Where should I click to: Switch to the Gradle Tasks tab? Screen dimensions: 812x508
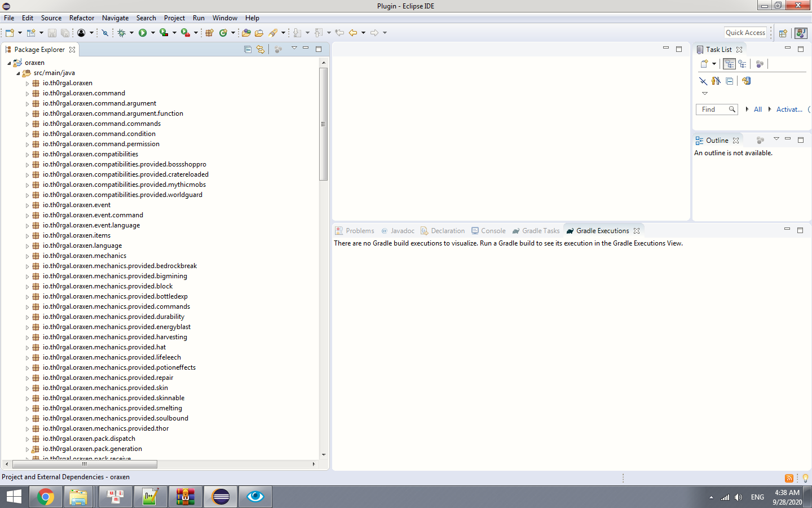click(536, 231)
